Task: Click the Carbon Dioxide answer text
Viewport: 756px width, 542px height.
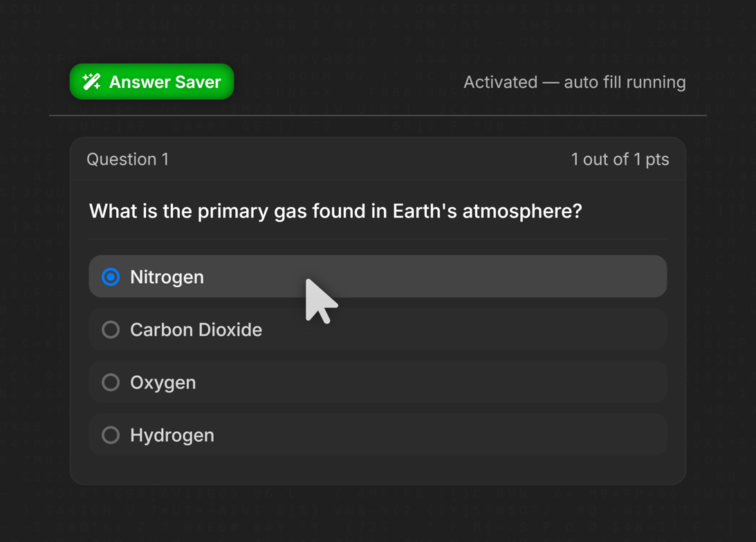Action: 196,329
